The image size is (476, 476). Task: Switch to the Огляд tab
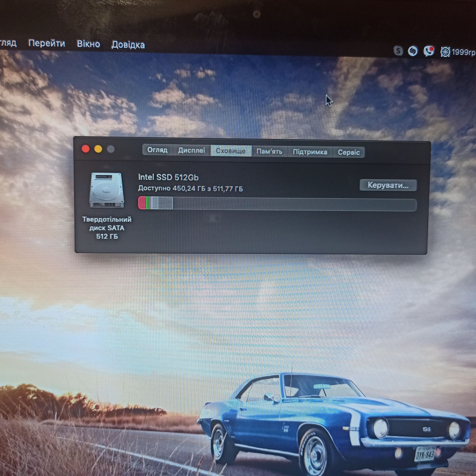coord(157,150)
